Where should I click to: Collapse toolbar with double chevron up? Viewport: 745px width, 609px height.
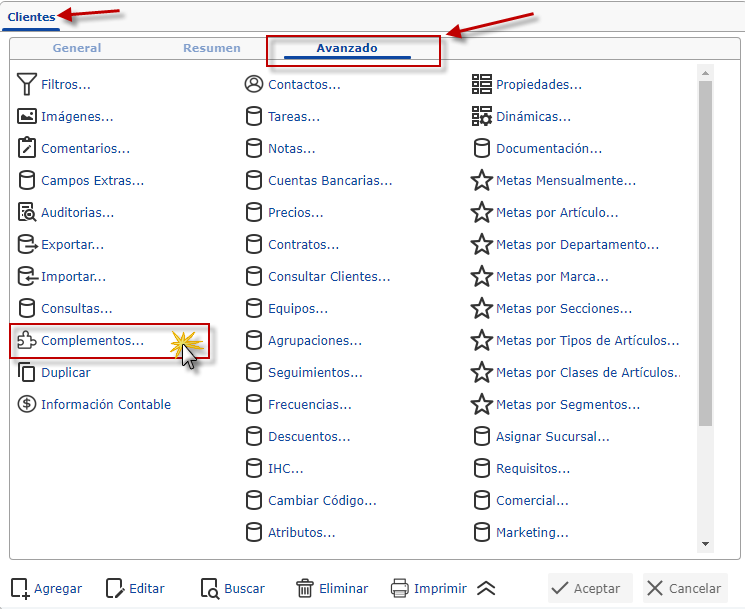pos(486,588)
